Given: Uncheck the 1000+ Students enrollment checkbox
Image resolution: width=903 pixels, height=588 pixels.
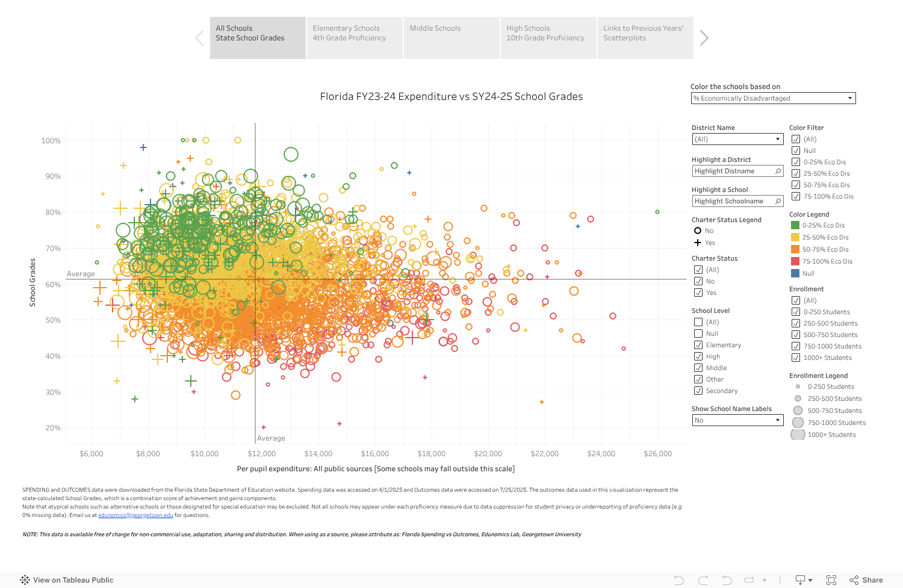Looking at the screenshot, I should (x=796, y=357).
